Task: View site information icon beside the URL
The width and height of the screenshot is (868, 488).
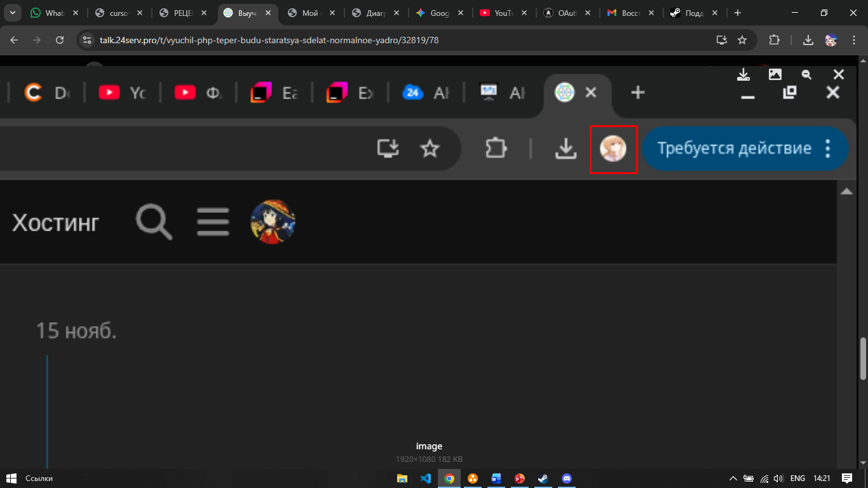Action: (x=88, y=40)
